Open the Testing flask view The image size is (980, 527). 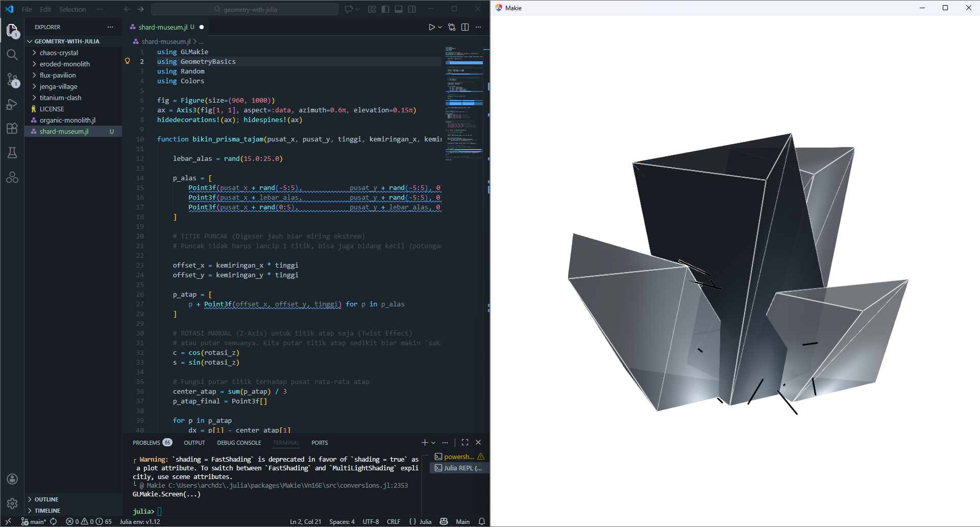tap(12, 153)
